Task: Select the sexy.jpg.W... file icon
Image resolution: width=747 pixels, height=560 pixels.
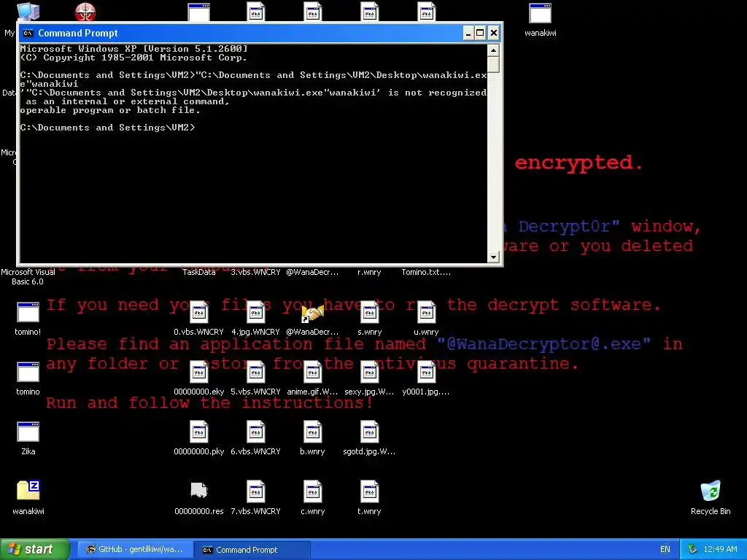Action: pos(369,372)
